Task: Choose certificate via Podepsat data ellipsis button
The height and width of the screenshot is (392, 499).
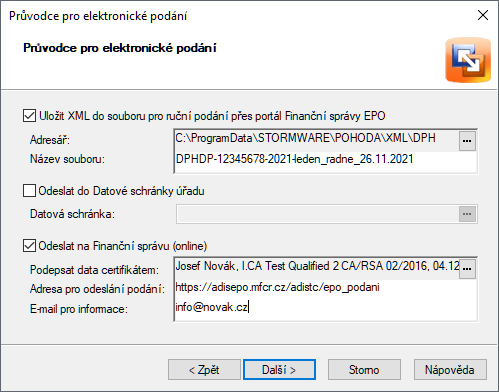Action: click(467, 268)
